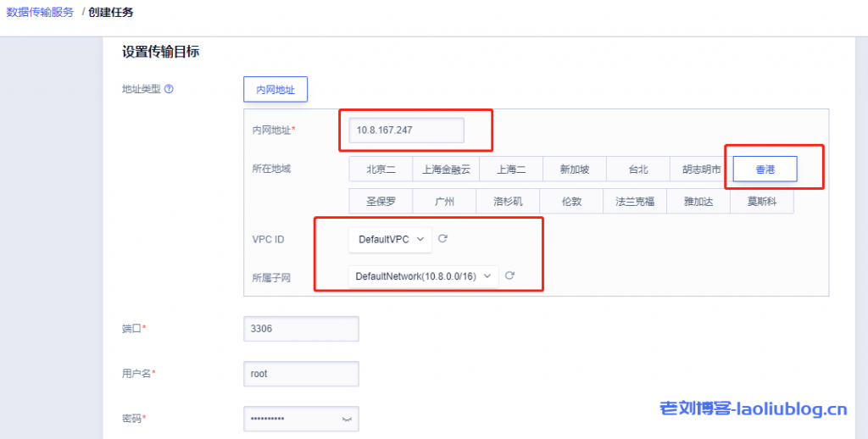Screen dimensions: 868x439
Task: Expand the DefaultNetwork subnet dropdown
Action: point(423,276)
